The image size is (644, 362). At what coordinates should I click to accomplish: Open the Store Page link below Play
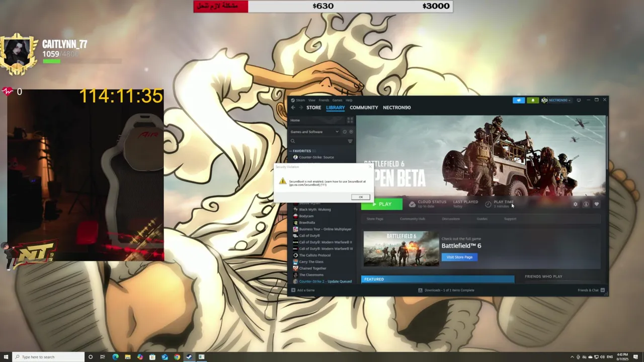coord(375,219)
